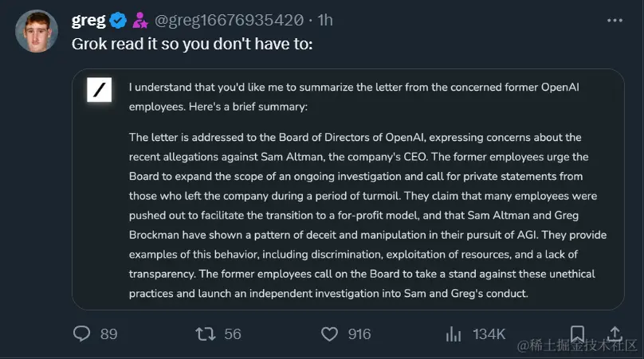The height and width of the screenshot is (359, 644).
Task: Click the like count 916
Action: pyautogui.click(x=359, y=334)
